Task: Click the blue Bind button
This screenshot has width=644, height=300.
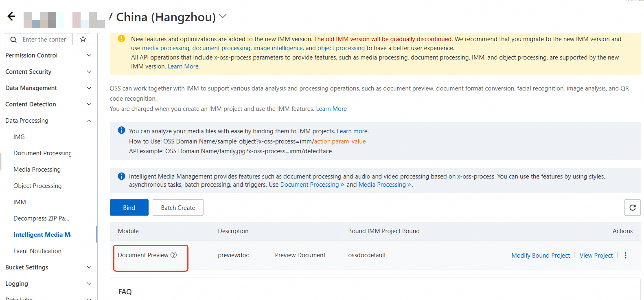Action: pos(129,207)
